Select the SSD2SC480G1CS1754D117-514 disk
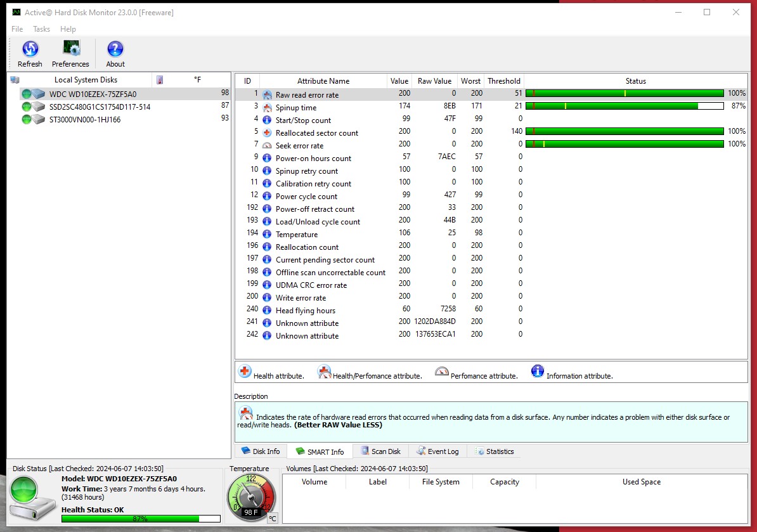Image resolution: width=757 pixels, height=532 pixels. [100, 107]
